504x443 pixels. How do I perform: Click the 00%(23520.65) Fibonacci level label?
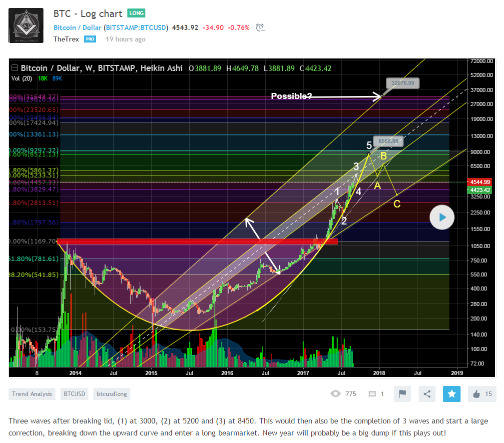pos(34,109)
